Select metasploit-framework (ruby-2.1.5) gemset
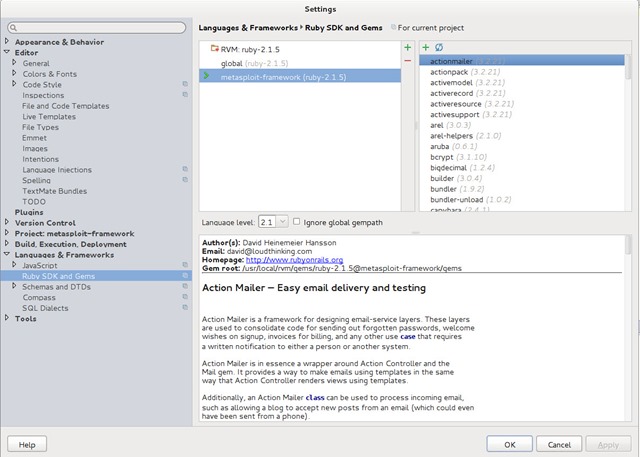Image resolution: width=640 pixels, height=457 pixels. (300, 76)
